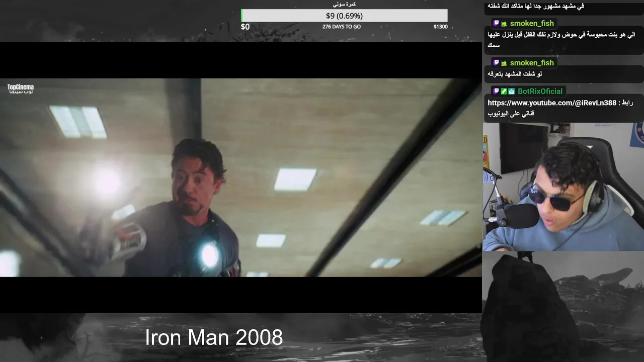This screenshot has width=644, height=362.
Task: Click the chat text 'قناتي على اليوتيوب'
Action: point(511,114)
